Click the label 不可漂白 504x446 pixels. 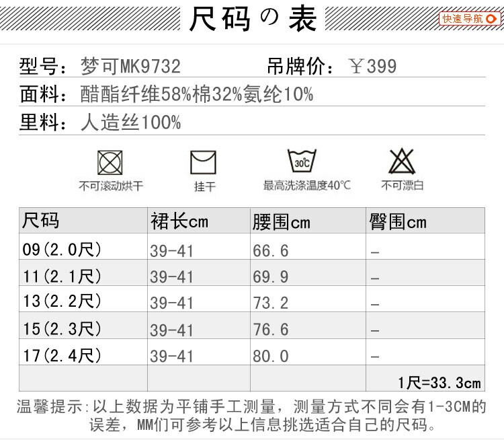click(x=402, y=186)
